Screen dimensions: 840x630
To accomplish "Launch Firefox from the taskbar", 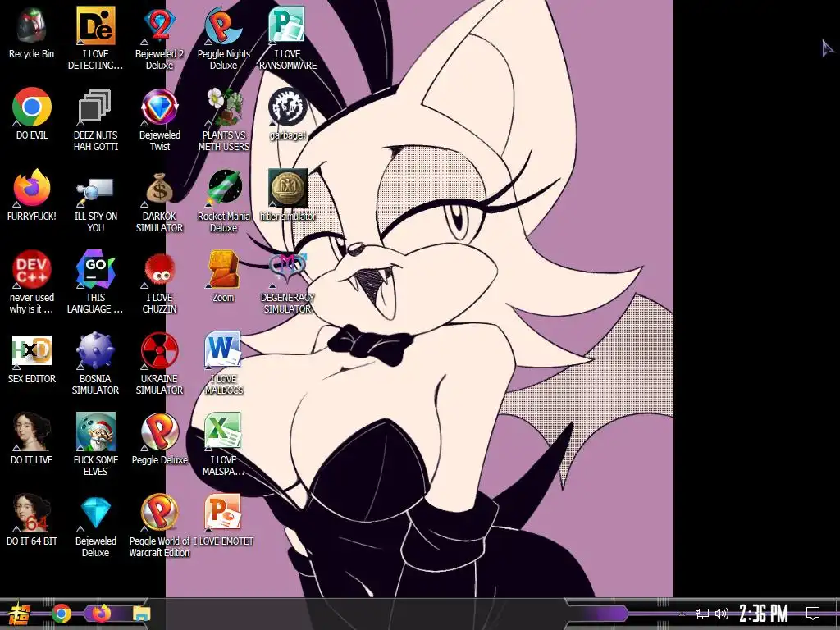I will coord(101,613).
